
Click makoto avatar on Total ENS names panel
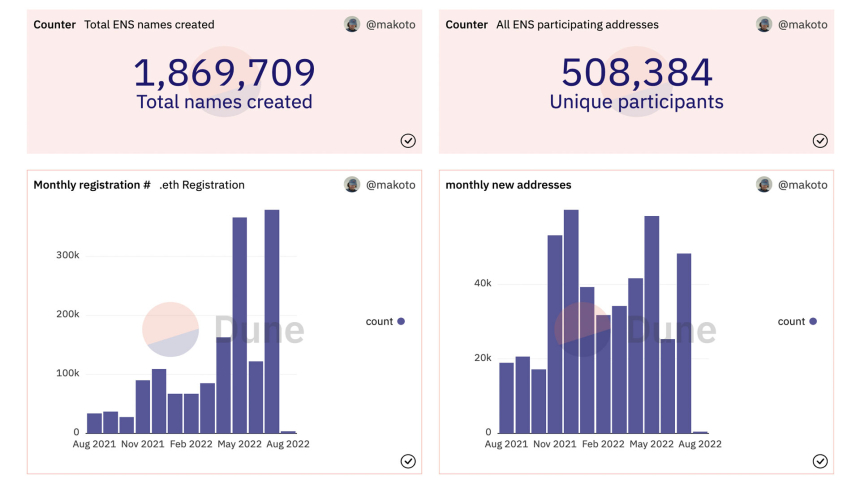[352, 24]
